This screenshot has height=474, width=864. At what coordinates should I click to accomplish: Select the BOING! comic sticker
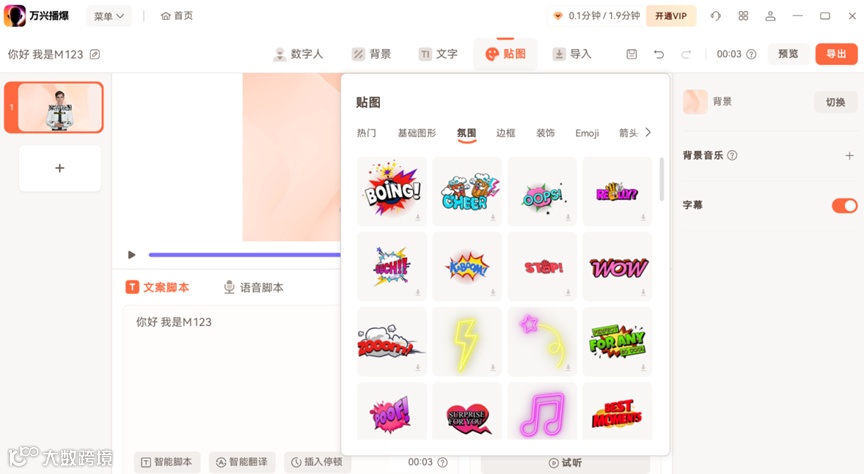(x=392, y=191)
